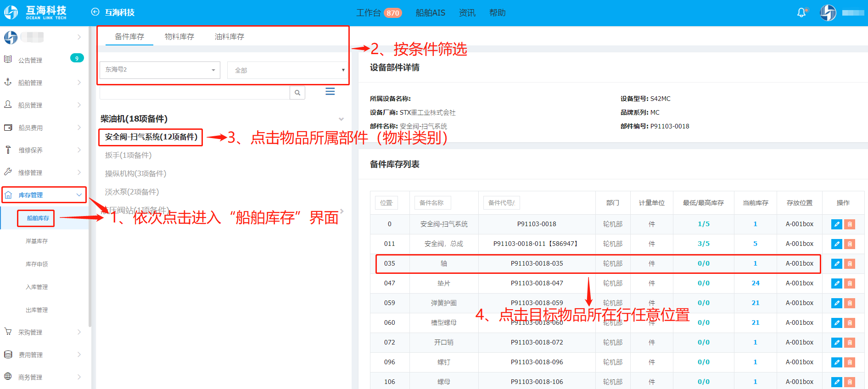Click the 备件名称 filter input
The height and width of the screenshot is (389, 868).
tap(432, 203)
